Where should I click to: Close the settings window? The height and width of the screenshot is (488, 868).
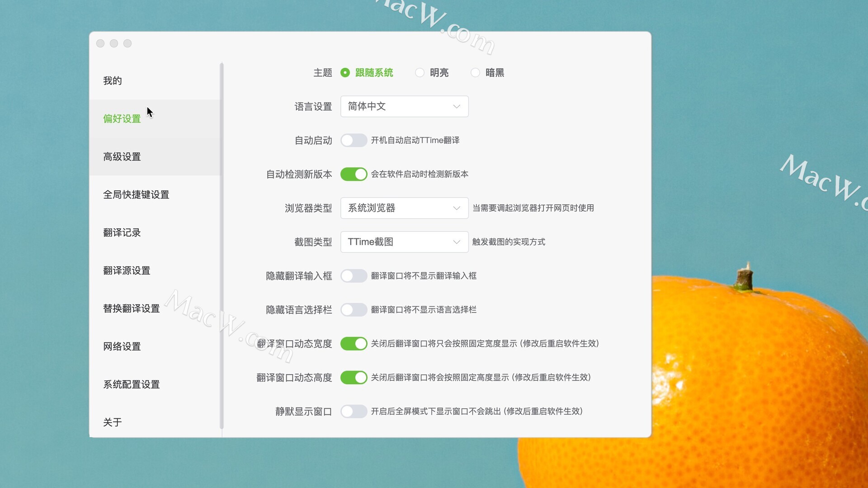[100, 43]
